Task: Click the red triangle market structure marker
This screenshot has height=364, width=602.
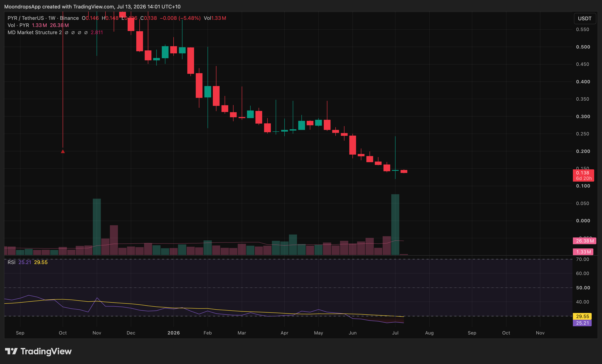Action: [x=63, y=151]
